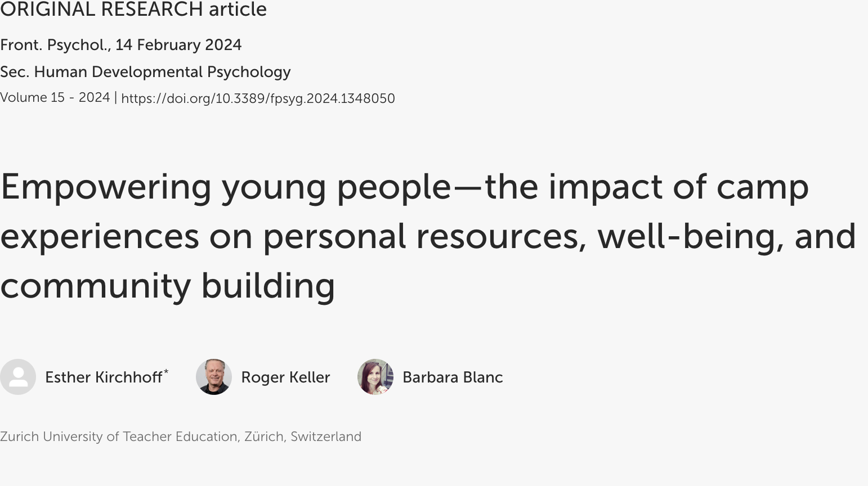
Task: Open the Human Developmental Psychology section
Action: (x=162, y=72)
